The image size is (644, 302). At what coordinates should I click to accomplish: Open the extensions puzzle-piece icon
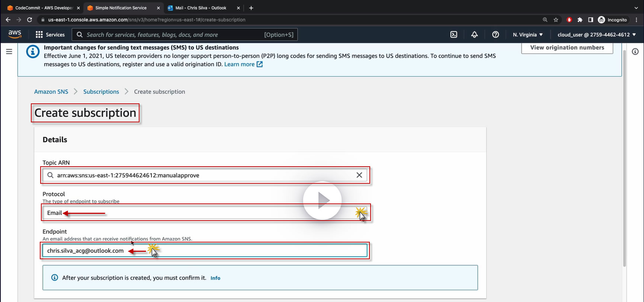580,20
